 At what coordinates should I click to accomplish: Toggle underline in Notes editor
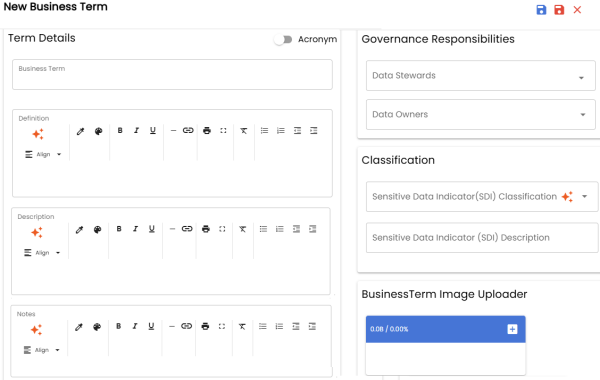click(151, 326)
